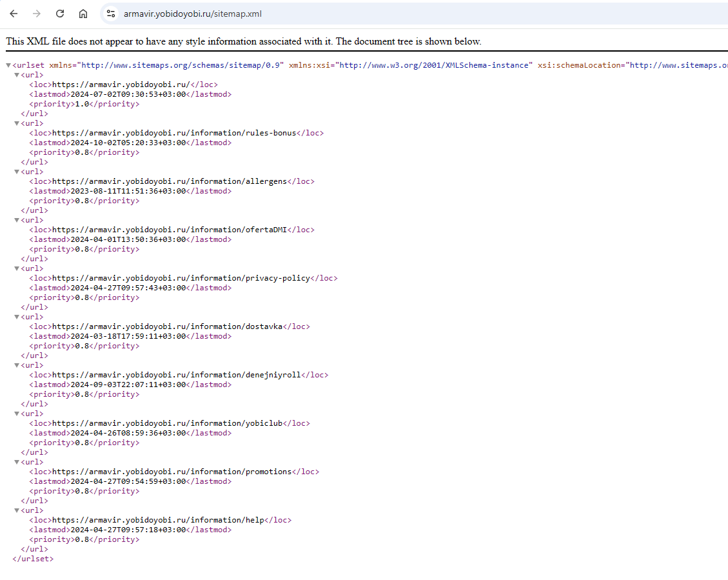View site information icon in address bar

[x=111, y=14]
